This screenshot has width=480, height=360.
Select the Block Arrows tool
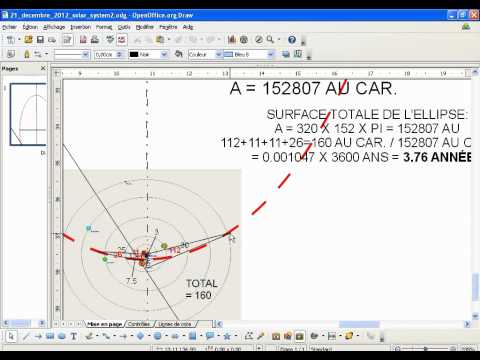[175, 336]
